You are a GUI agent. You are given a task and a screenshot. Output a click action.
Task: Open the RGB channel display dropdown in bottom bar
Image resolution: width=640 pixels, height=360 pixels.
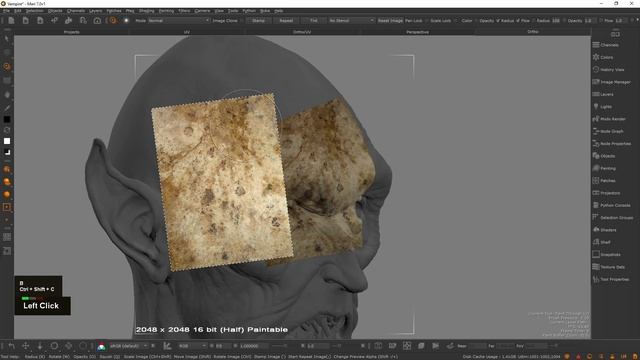pos(193,346)
